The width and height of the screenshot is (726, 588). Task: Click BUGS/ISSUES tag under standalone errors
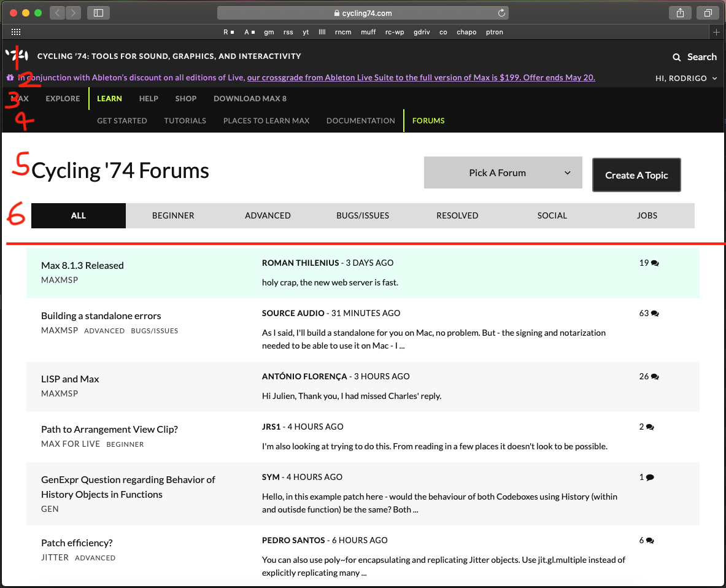coord(154,331)
